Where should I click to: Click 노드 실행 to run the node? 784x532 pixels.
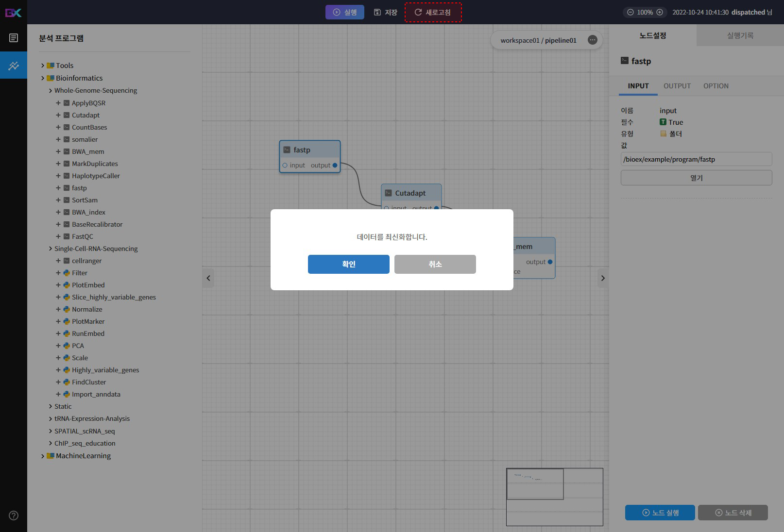660,513
